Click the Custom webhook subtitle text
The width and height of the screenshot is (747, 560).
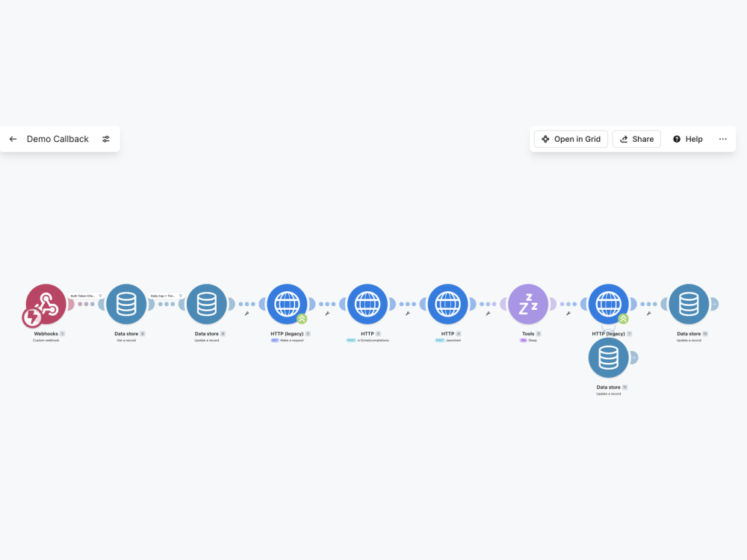tap(46, 340)
